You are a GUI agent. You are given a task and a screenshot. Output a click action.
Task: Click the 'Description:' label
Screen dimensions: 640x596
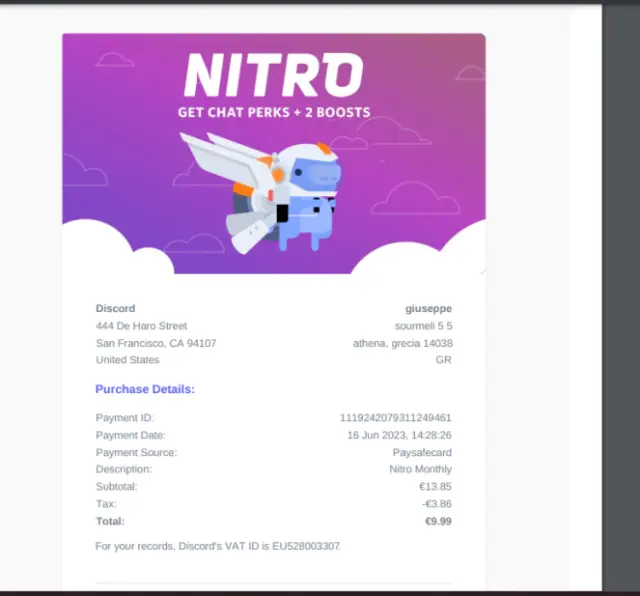coord(124,469)
